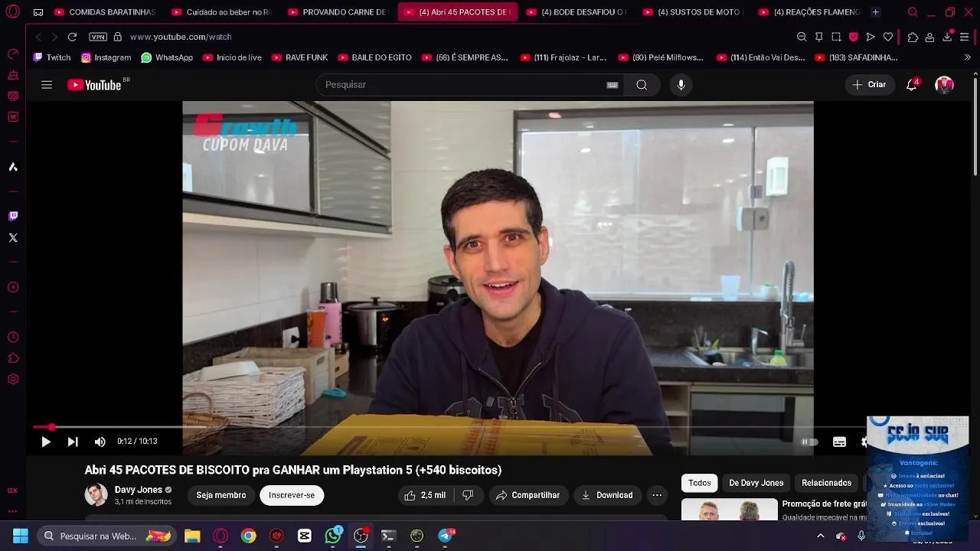This screenshot has width=980, height=551.
Task: Start voice search with the microphone icon
Action: pyautogui.click(x=681, y=85)
